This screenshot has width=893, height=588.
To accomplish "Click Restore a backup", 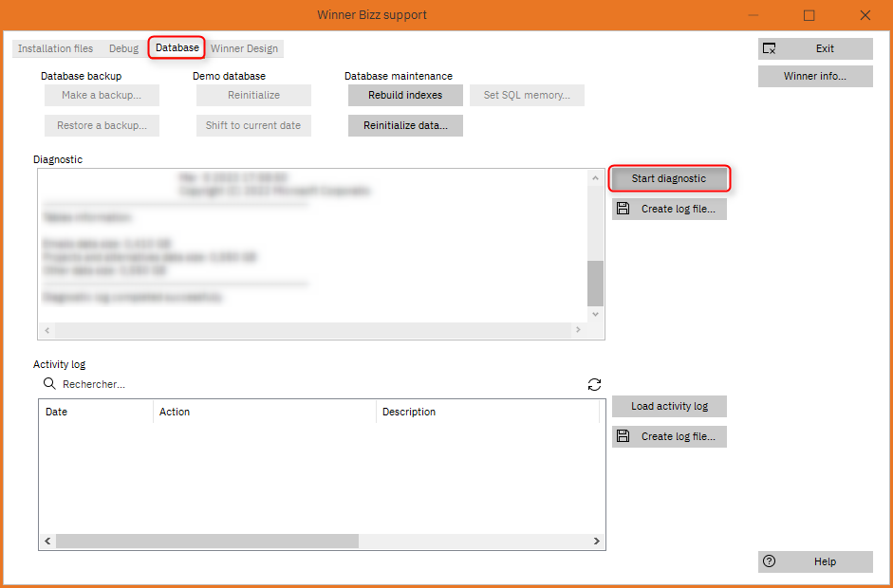I will coord(102,125).
